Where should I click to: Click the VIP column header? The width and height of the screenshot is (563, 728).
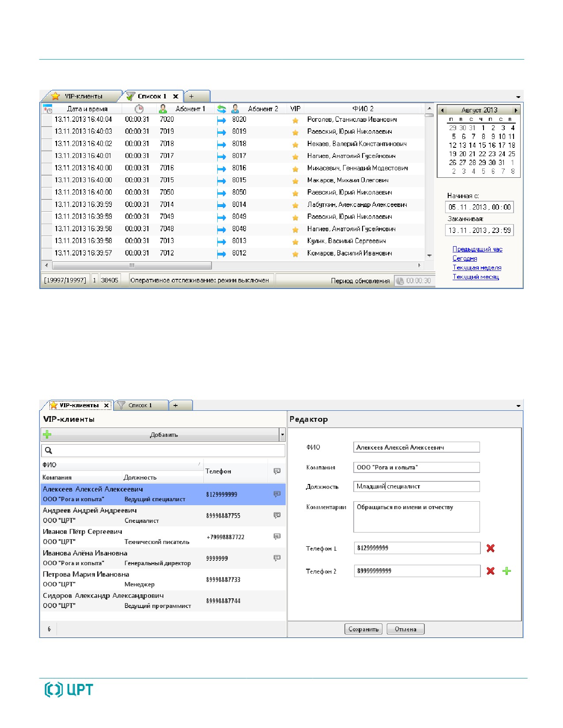295,109
